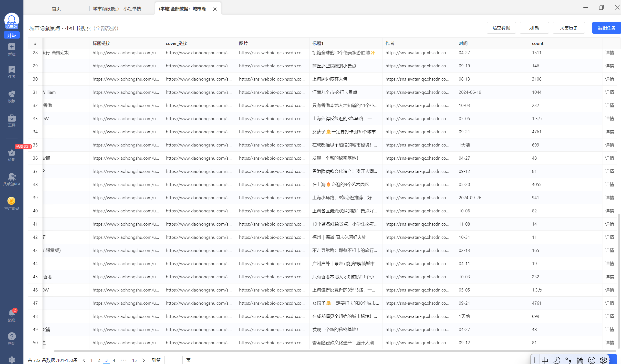Go to previous page with left chevron
The image size is (621, 364).
click(84, 360)
